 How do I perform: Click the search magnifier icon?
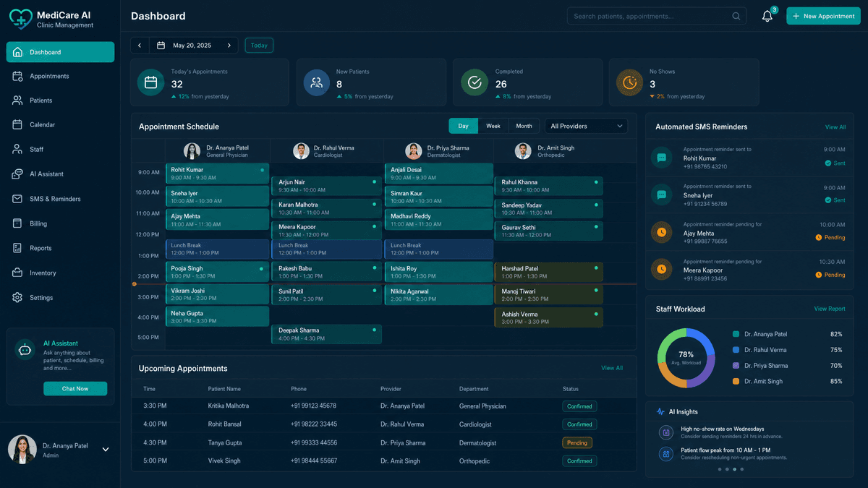tap(736, 16)
